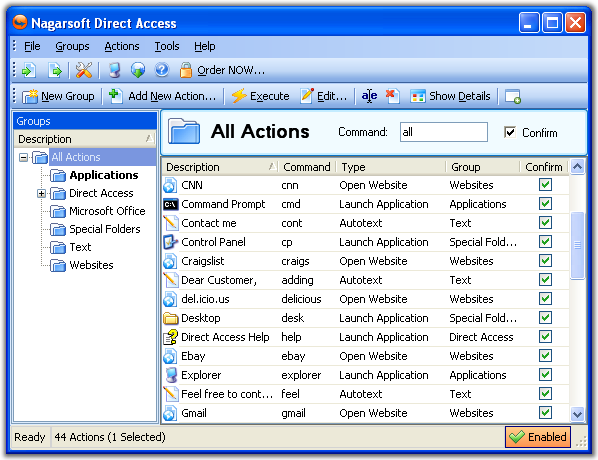598x460 pixels.
Task: Click the Edit pencil icon
Action: pyautogui.click(x=307, y=96)
